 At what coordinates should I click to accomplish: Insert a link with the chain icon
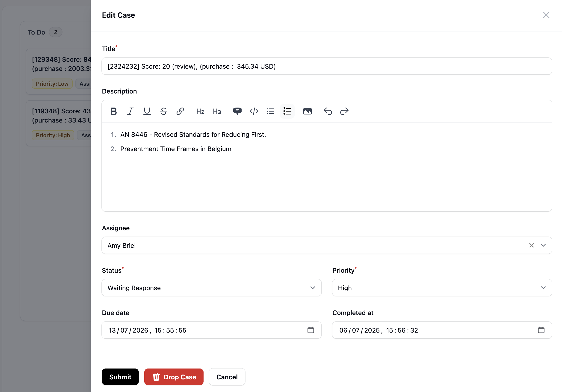[180, 111]
